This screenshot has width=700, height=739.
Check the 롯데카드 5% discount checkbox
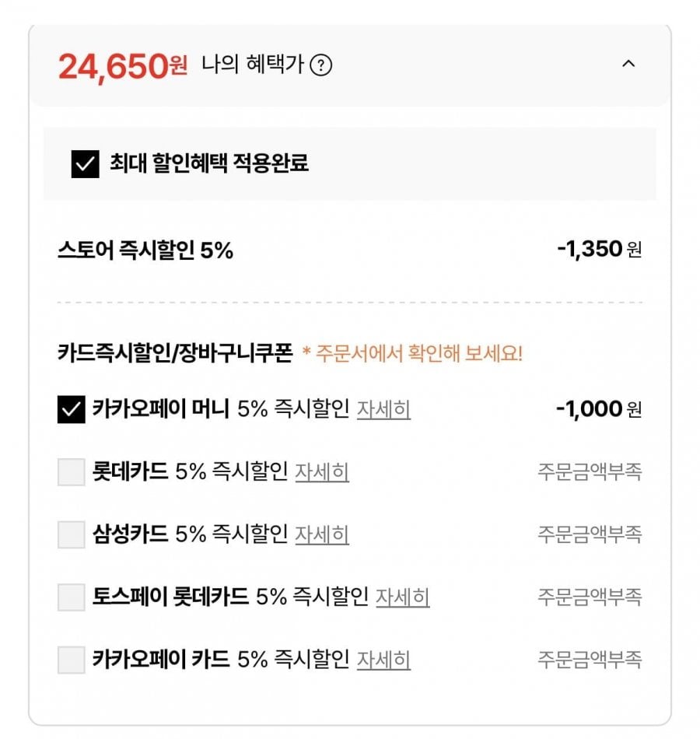point(72,472)
